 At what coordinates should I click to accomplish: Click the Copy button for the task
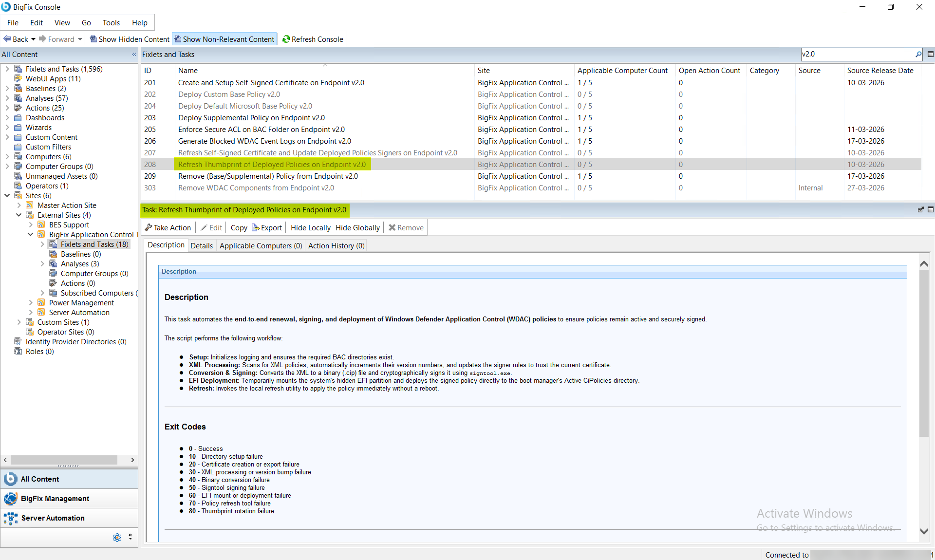238,227
